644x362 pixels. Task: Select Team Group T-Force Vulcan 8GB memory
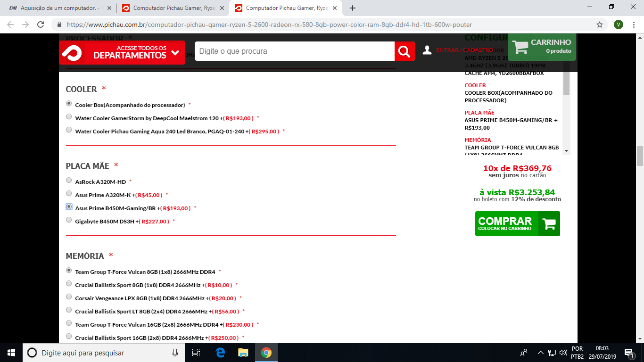click(x=69, y=270)
